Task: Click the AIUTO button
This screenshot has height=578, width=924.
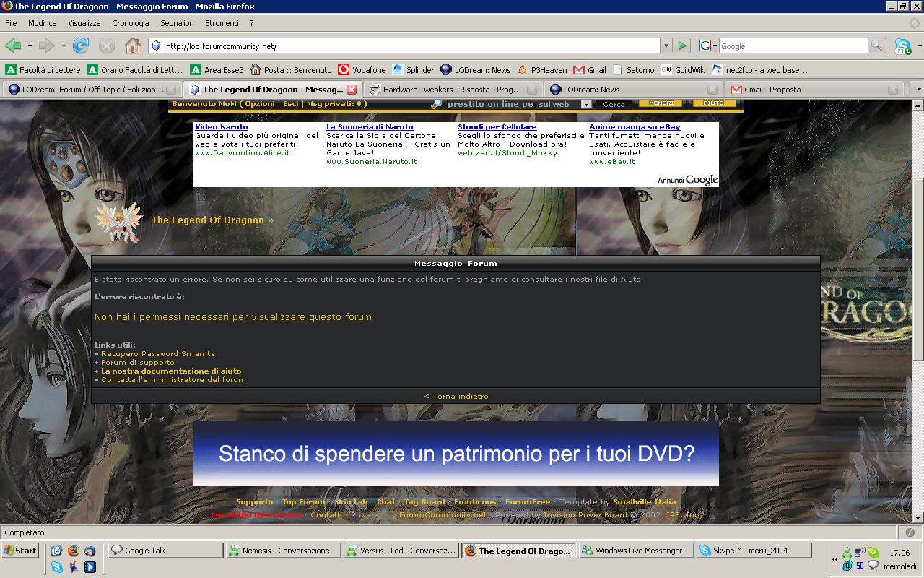Action: [713, 103]
